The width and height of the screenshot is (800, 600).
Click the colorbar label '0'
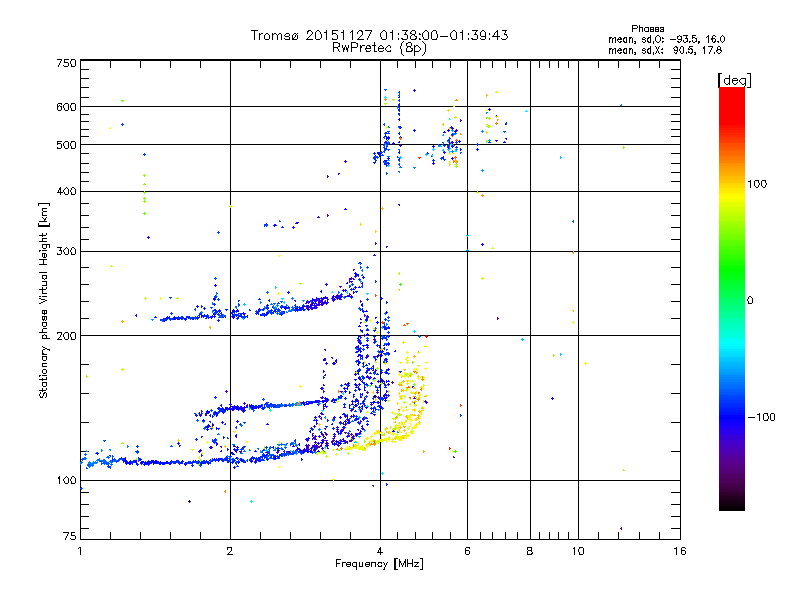[x=750, y=301]
